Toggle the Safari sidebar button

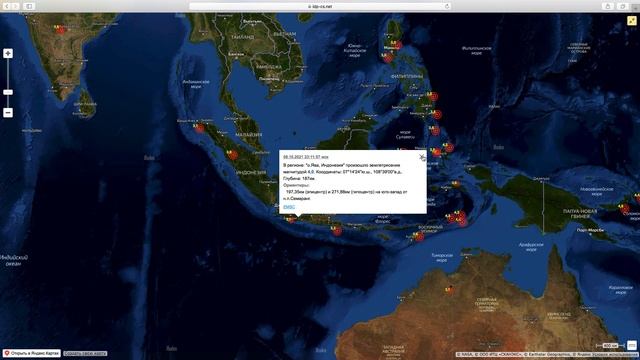click(x=29, y=6)
